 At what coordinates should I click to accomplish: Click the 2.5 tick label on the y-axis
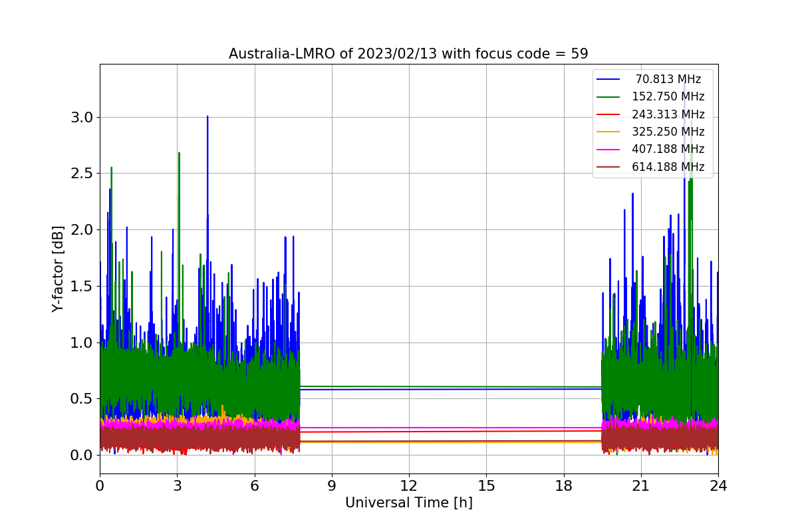pyautogui.click(x=80, y=174)
